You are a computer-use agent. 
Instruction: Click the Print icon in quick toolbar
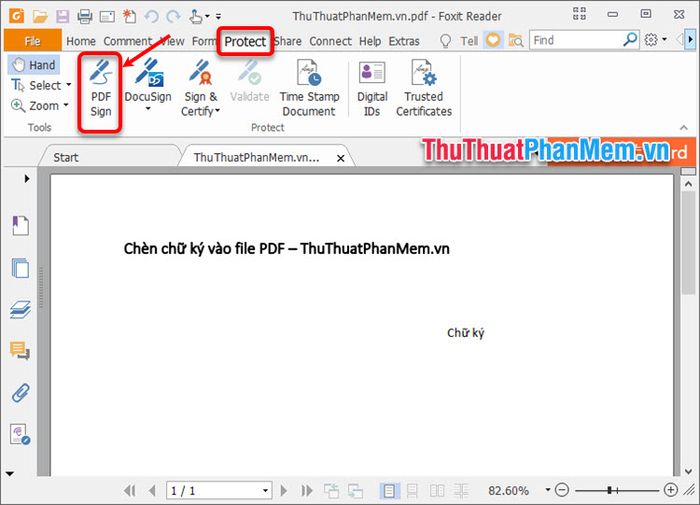(84, 17)
